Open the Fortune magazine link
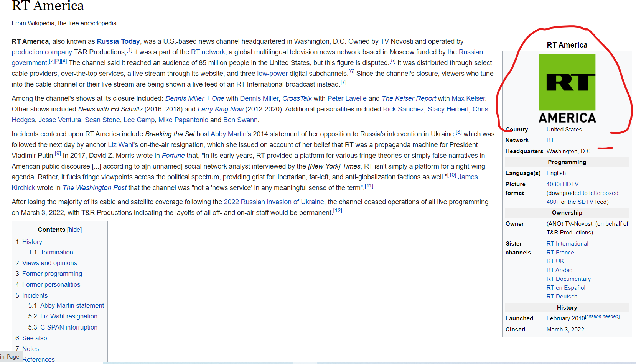This screenshot has height=364, width=636. pyautogui.click(x=173, y=156)
